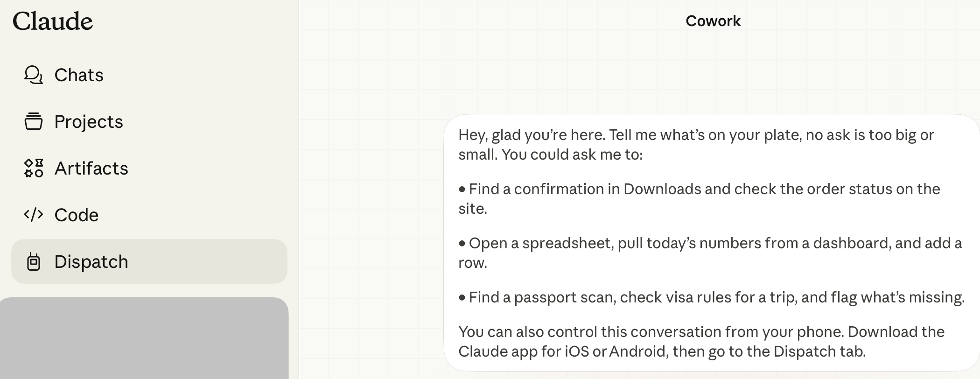
Task: Go to the Projects section label
Action: click(89, 121)
